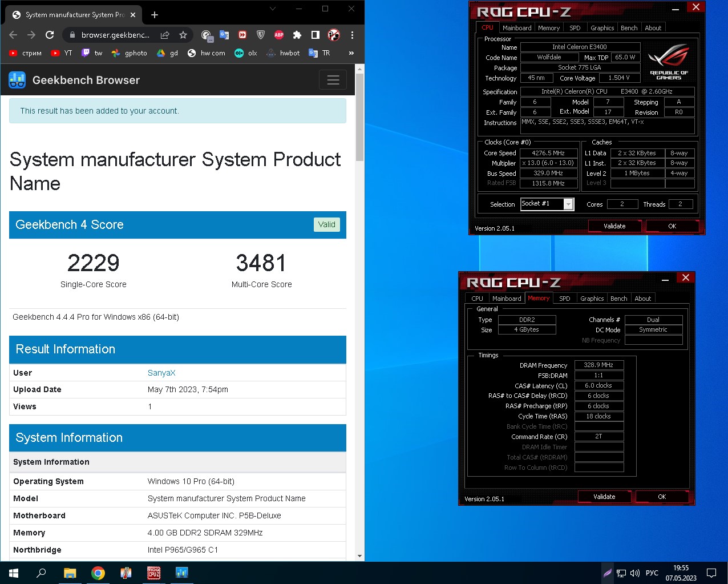Viewport: 728px width, 584px height.
Task: Open tw Twitch bookmark
Action: pos(92,53)
